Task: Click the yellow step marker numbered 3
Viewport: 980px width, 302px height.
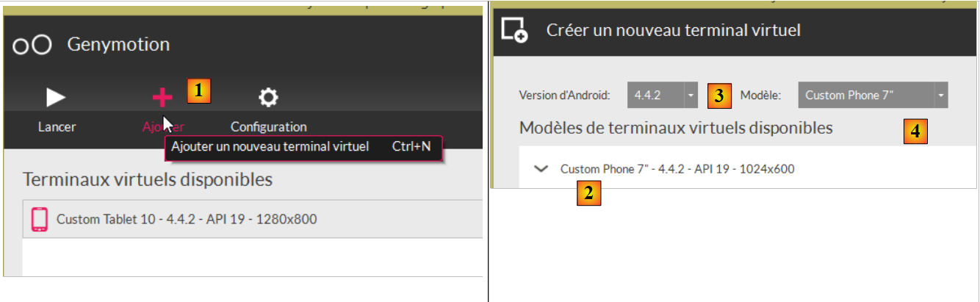Action: coord(718,95)
